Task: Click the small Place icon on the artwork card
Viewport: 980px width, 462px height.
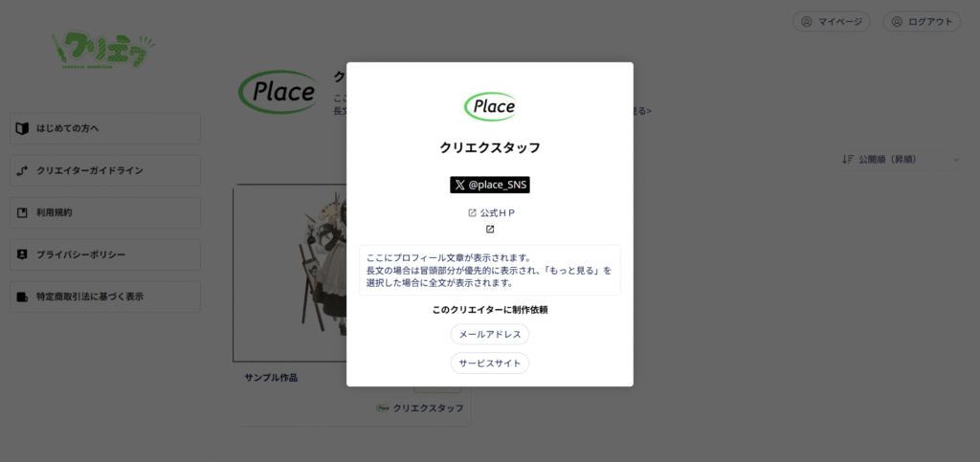Action: coord(383,408)
